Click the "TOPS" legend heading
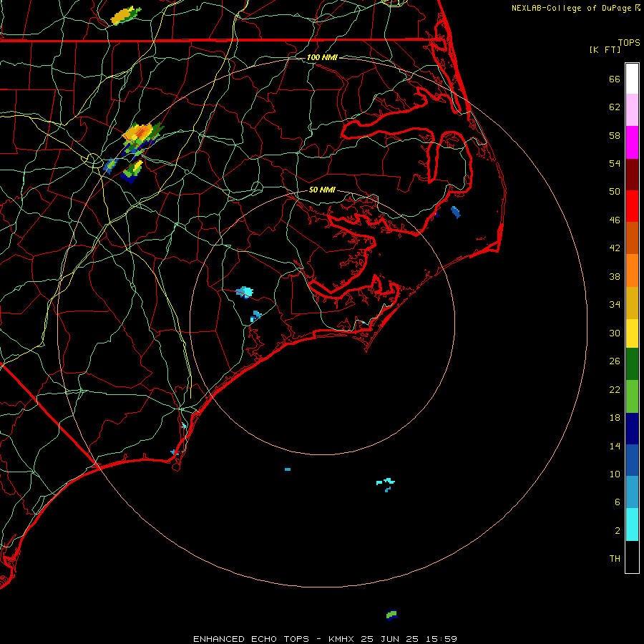 pos(629,43)
